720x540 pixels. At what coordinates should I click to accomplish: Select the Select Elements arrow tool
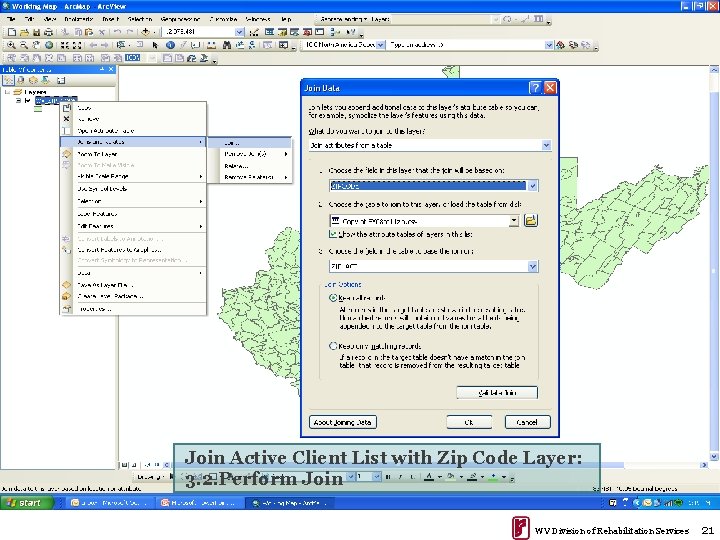click(155, 45)
